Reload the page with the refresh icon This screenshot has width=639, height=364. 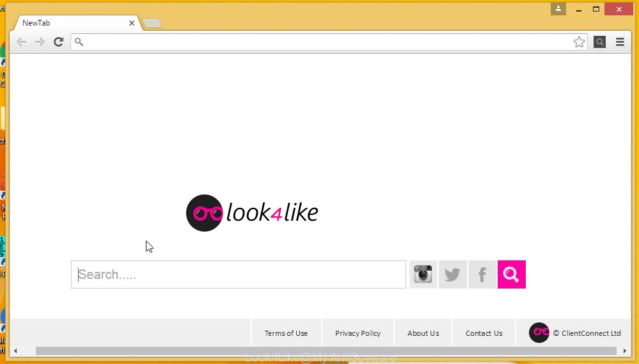click(58, 42)
